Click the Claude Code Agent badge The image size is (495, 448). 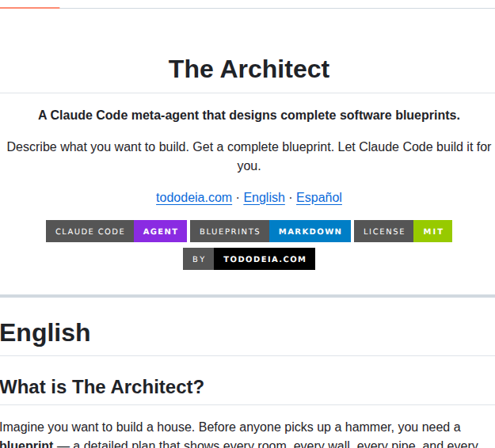tap(116, 231)
